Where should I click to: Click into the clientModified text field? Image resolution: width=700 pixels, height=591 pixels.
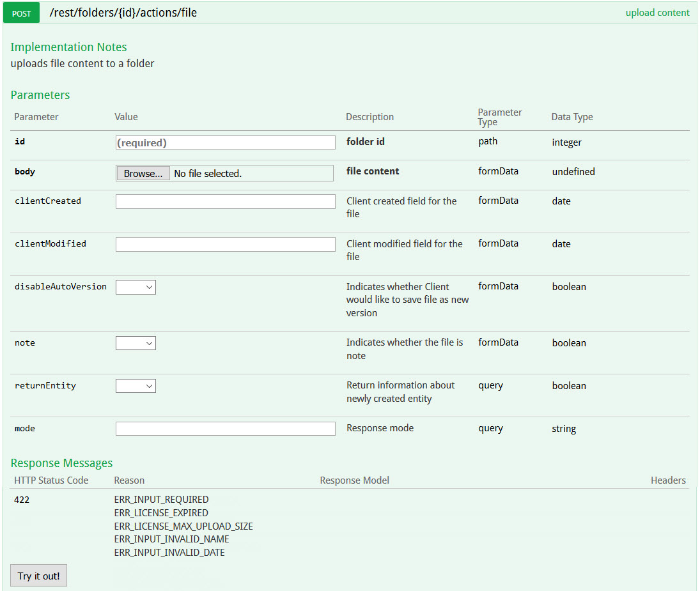coord(225,245)
